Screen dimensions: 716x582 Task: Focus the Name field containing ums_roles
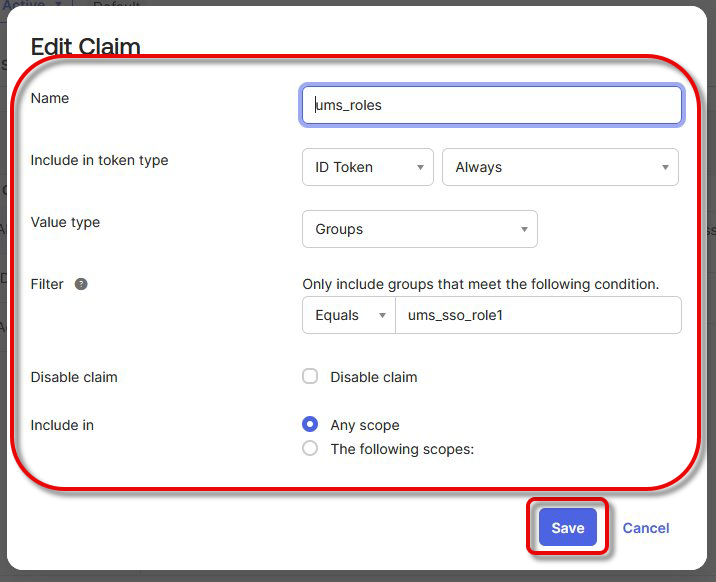click(x=492, y=105)
